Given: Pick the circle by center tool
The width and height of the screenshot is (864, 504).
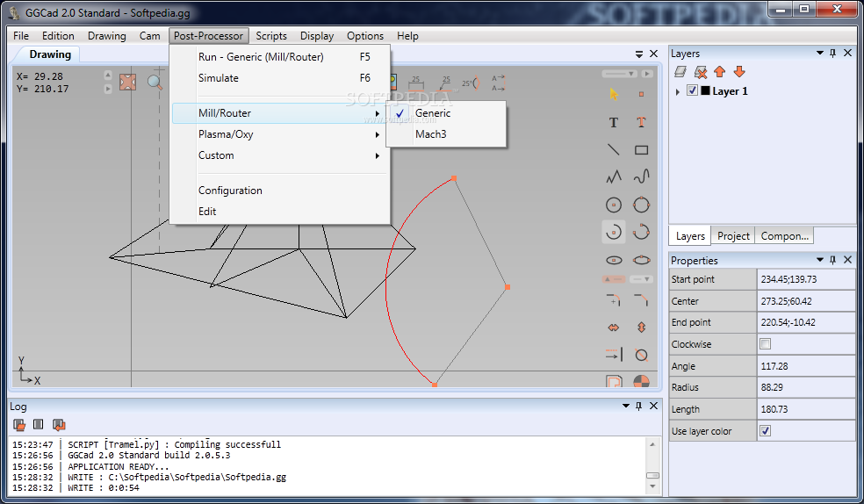Looking at the screenshot, I should click(x=613, y=205).
